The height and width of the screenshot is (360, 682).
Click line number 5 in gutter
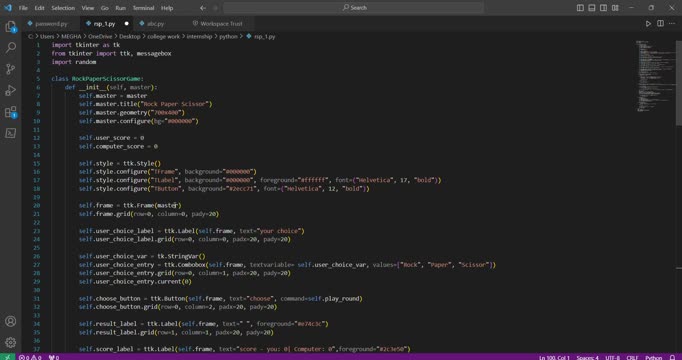38,79
